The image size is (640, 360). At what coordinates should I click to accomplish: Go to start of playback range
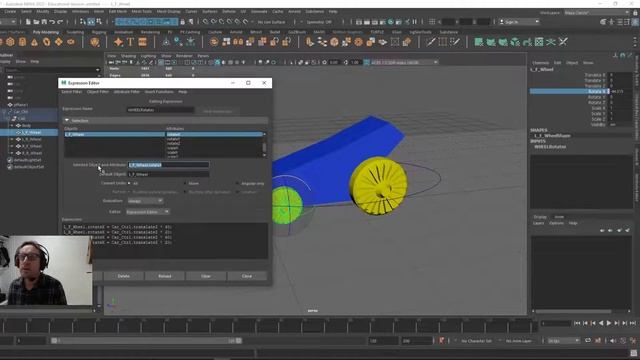577,323
